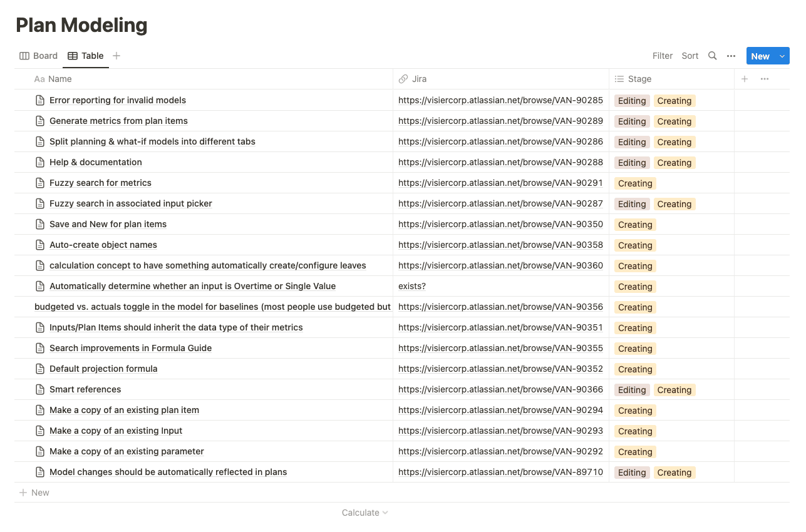Screen dimensions: 806x532
Task: Click the Jira column header
Action: [501, 79]
